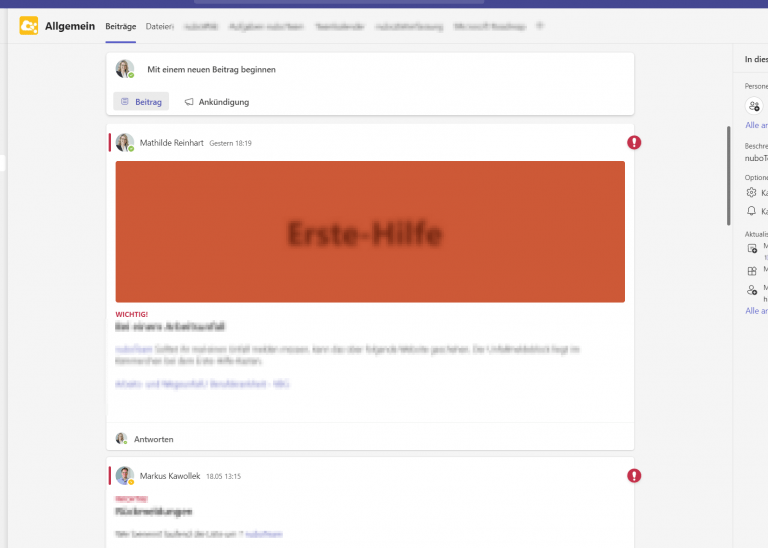
Task: Add a new tab with plus icon
Action: 540,26
